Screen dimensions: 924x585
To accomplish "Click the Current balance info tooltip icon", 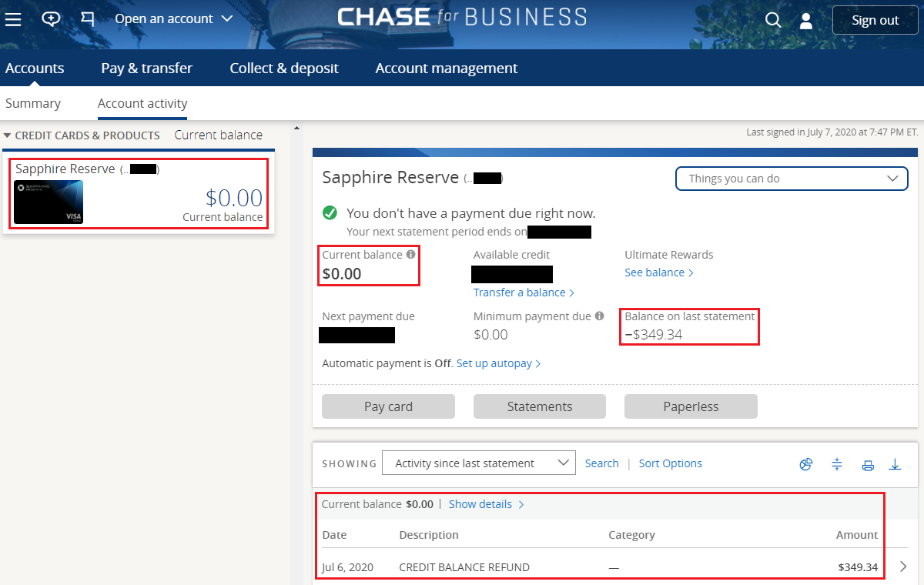I will [x=411, y=254].
